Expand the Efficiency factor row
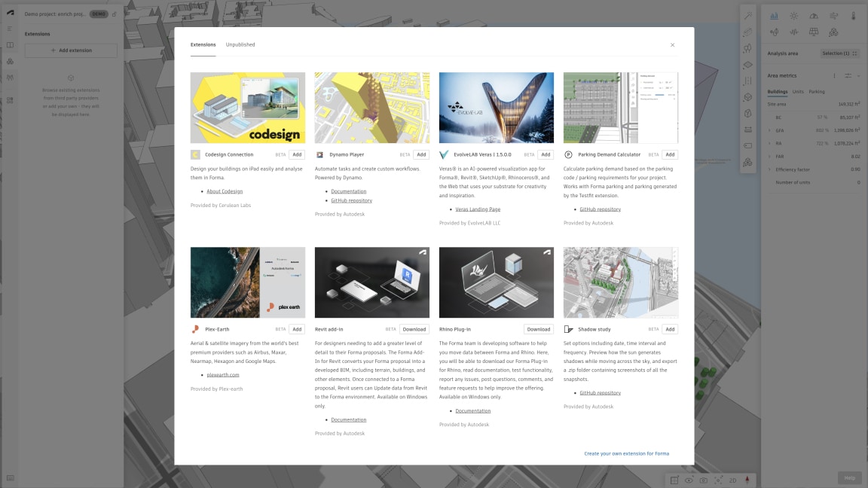The width and height of the screenshot is (868, 488). [770, 169]
